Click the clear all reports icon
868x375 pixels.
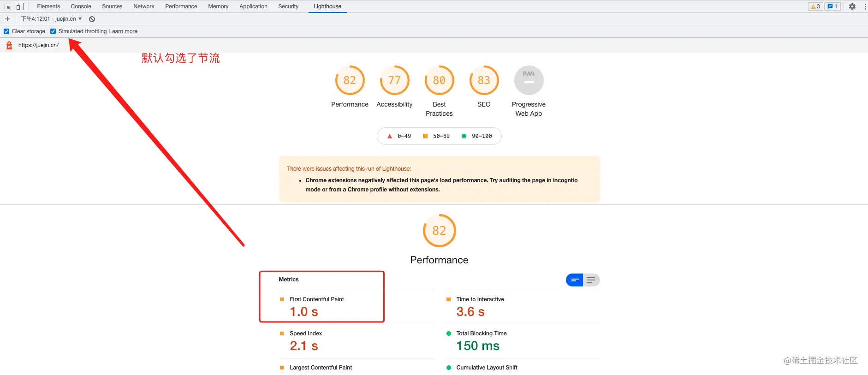92,19
